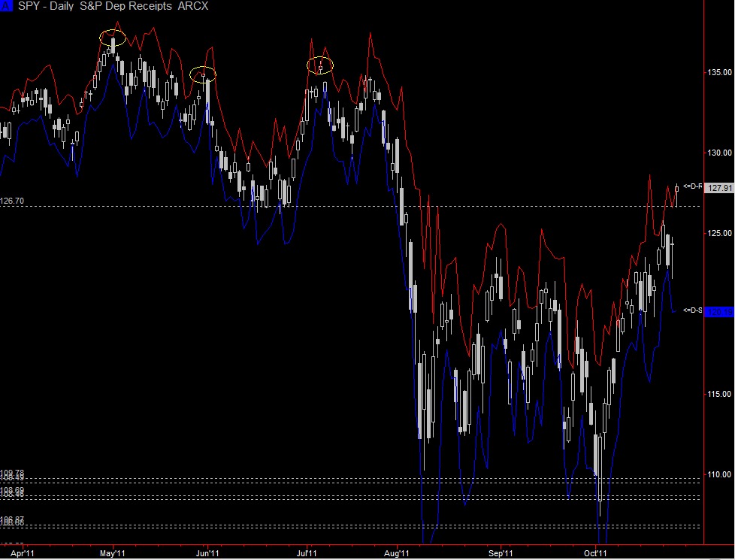Image resolution: width=735 pixels, height=560 pixels.
Task: Click the last candlestick at right edge
Action: click(676, 195)
